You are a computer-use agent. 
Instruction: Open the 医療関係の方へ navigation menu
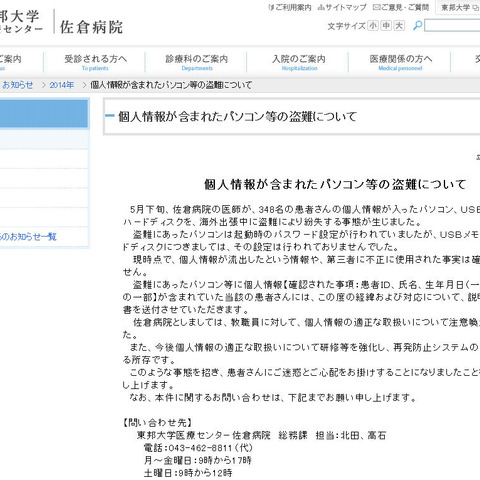[x=400, y=62]
